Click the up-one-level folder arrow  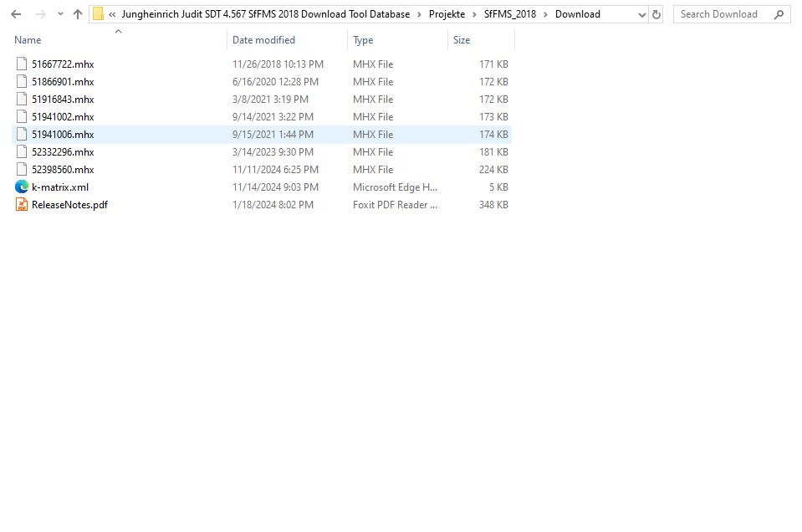pyautogui.click(x=75, y=13)
